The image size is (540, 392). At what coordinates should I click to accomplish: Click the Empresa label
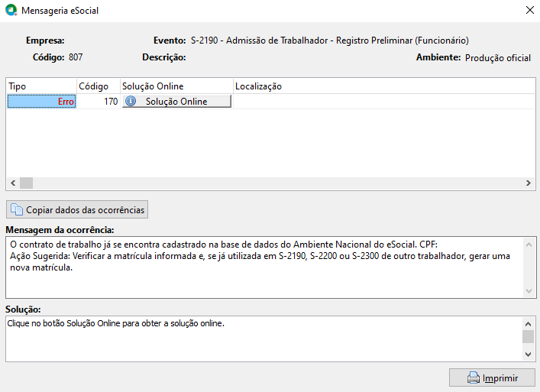click(x=45, y=40)
